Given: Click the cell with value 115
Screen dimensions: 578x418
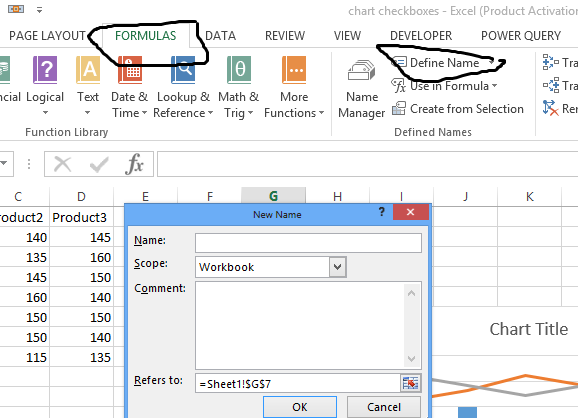Looking at the screenshot, I should [x=25, y=357].
